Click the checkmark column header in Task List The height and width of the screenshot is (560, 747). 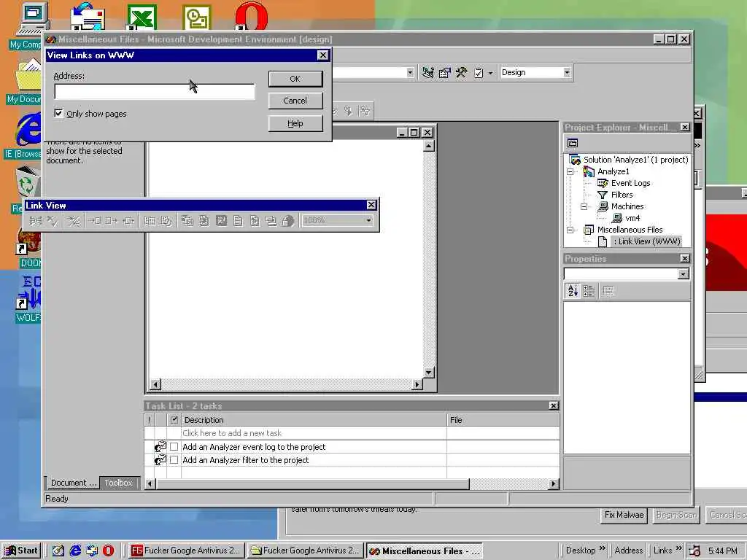[x=174, y=420]
